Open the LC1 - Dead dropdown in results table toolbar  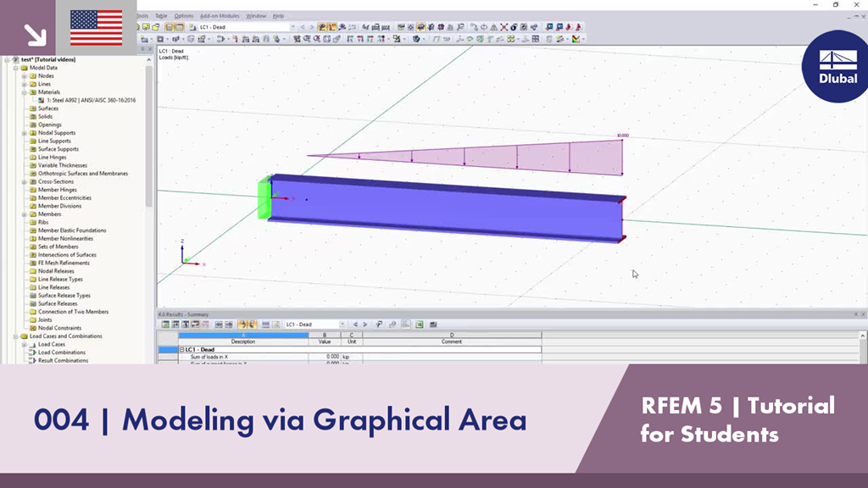[x=342, y=324]
